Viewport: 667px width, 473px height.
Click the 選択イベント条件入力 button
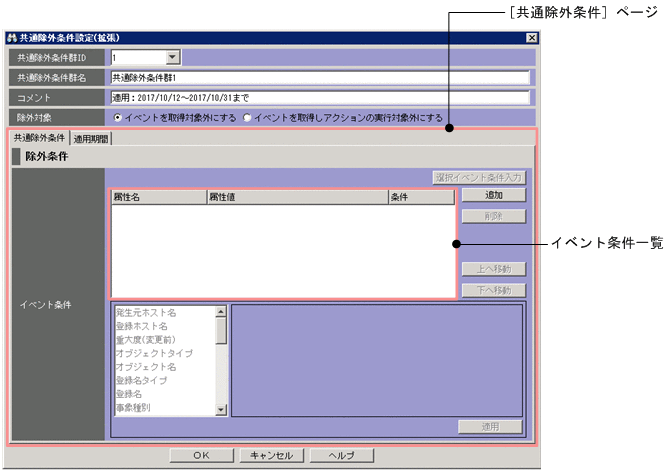click(x=479, y=177)
